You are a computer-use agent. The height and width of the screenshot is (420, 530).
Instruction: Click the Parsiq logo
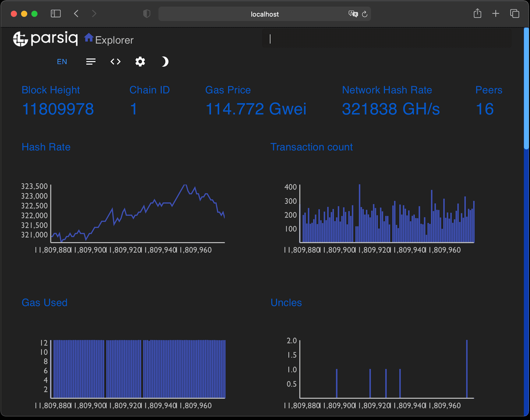point(45,38)
